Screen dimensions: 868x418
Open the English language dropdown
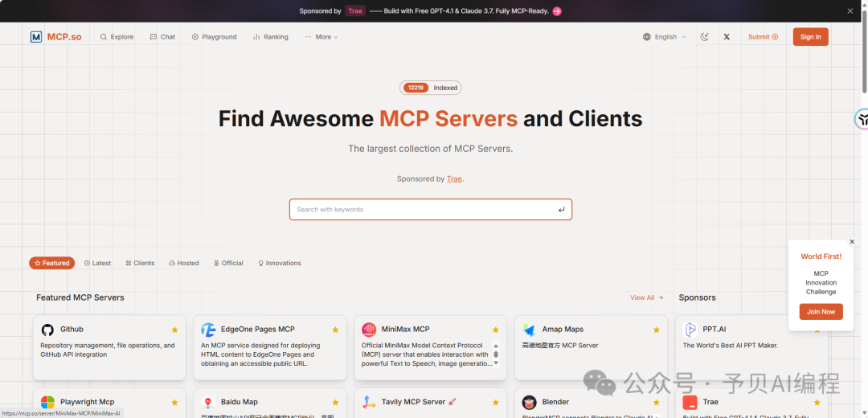665,37
